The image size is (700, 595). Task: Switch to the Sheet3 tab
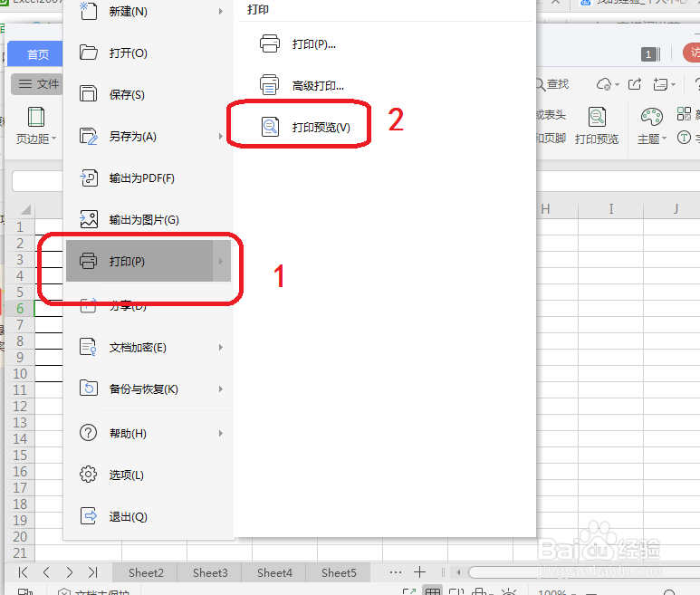point(210,572)
